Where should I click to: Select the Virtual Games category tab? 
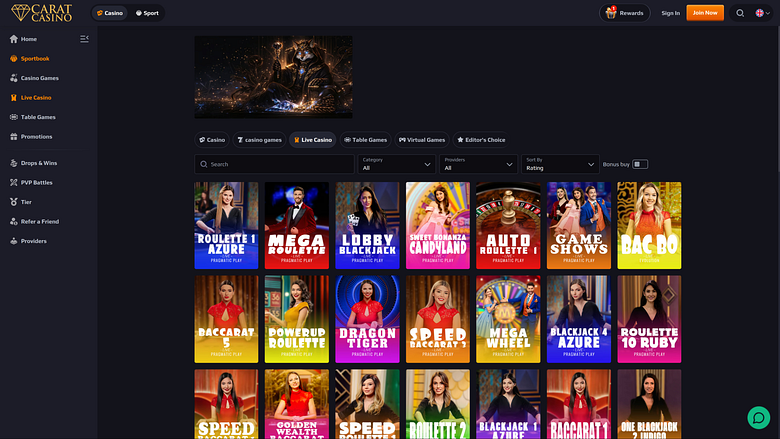(x=422, y=140)
